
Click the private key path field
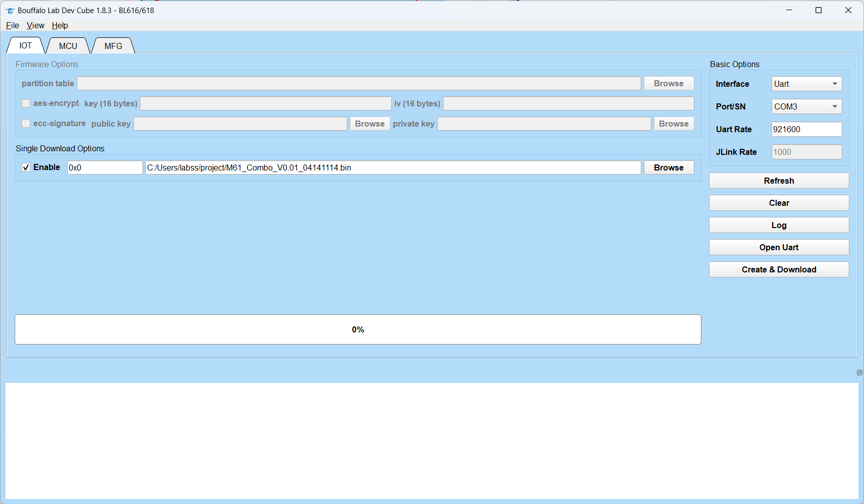pyautogui.click(x=544, y=124)
